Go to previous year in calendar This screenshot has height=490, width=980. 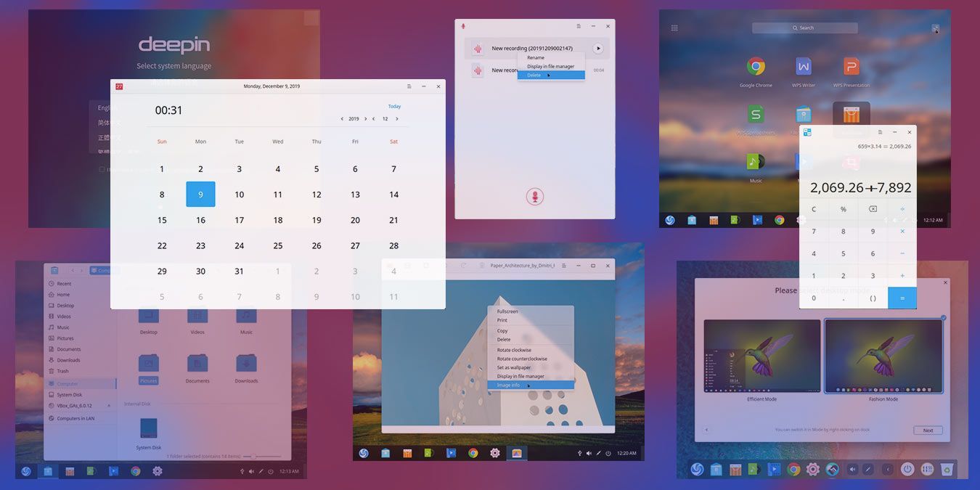click(342, 119)
